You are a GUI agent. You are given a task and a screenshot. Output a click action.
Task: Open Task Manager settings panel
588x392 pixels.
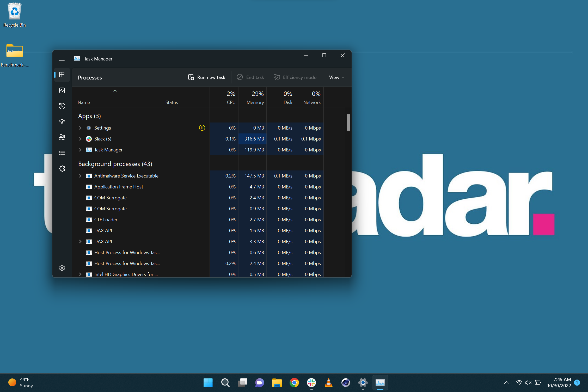coord(62,268)
